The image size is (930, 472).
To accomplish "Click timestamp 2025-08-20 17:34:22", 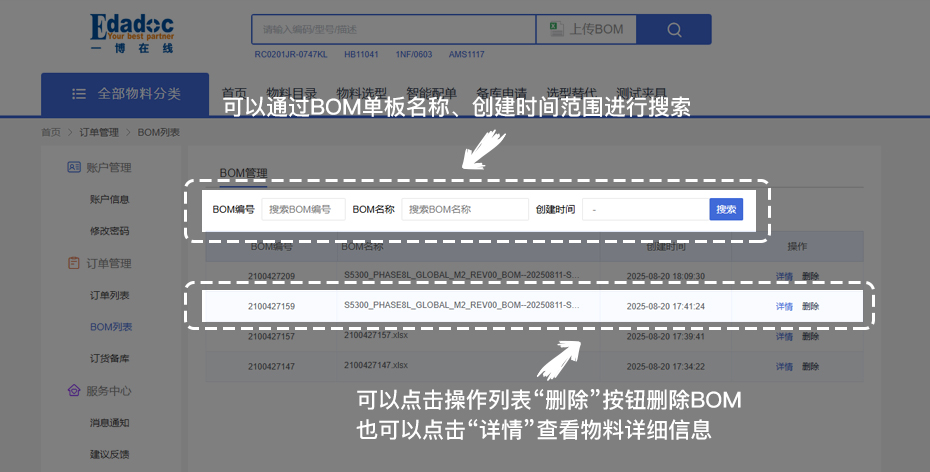I will click(665, 366).
